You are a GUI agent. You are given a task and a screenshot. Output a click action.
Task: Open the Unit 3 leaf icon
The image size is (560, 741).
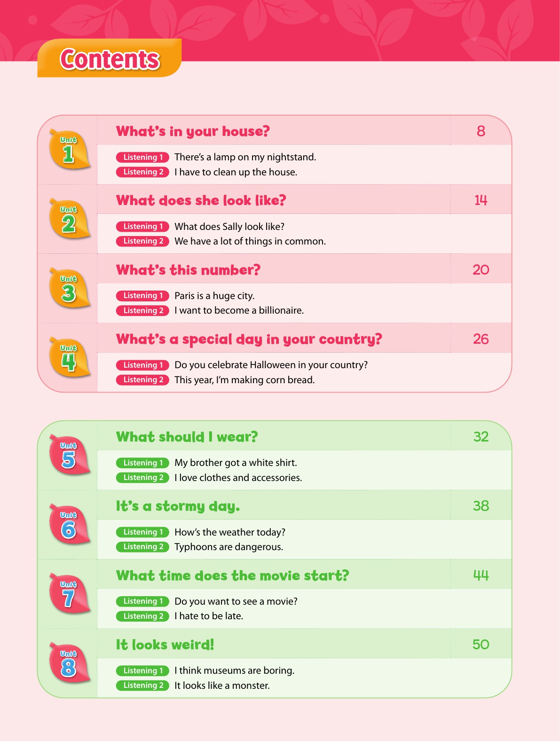click(70, 288)
